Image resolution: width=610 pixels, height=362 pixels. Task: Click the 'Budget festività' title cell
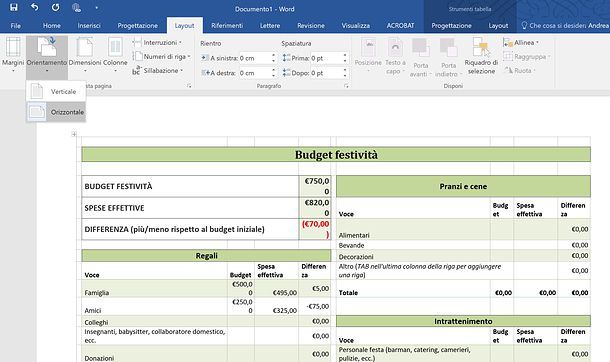pyautogui.click(x=336, y=154)
